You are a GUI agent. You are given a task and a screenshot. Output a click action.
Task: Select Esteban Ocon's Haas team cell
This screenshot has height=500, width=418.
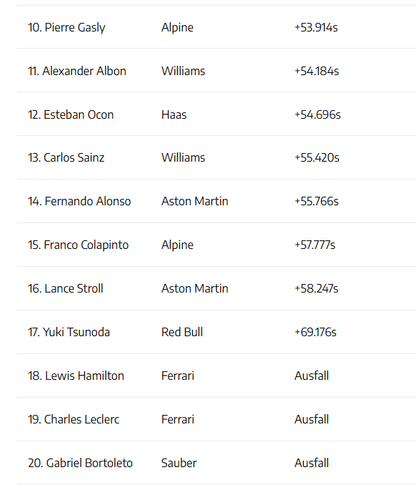coord(174,115)
